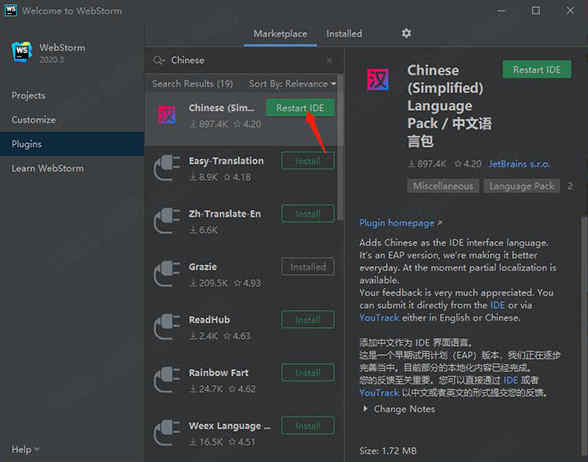588x462 pixels.
Task: Click Restart IDE in detail panel
Action: click(x=537, y=70)
